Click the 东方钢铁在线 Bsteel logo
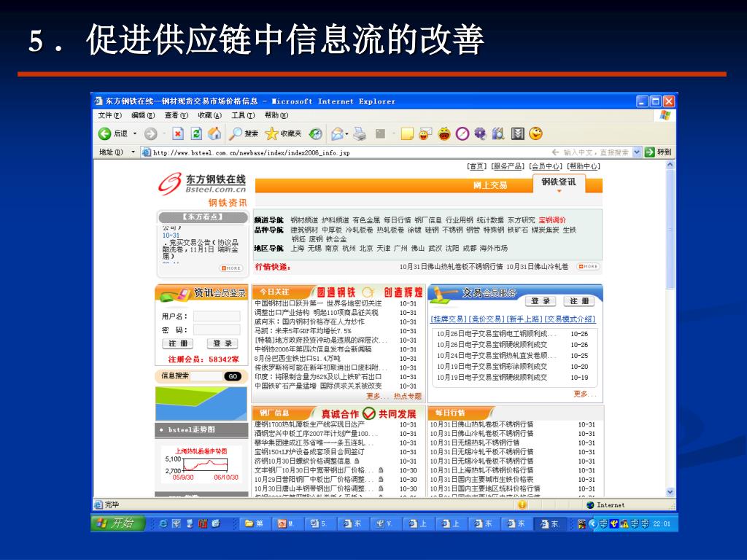Image resolution: width=747 pixels, height=560 pixels. tap(203, 184)
